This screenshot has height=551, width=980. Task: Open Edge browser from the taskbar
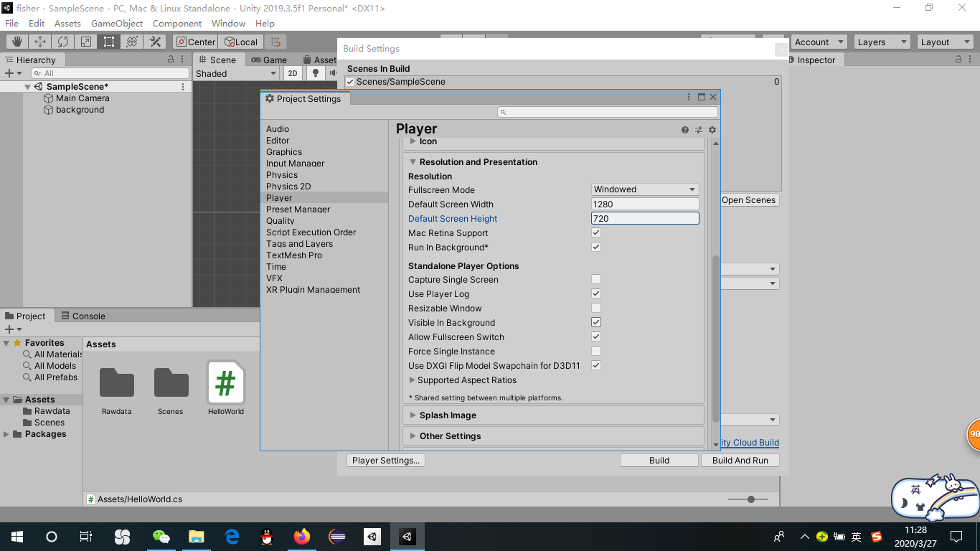[x=232, y=537]
